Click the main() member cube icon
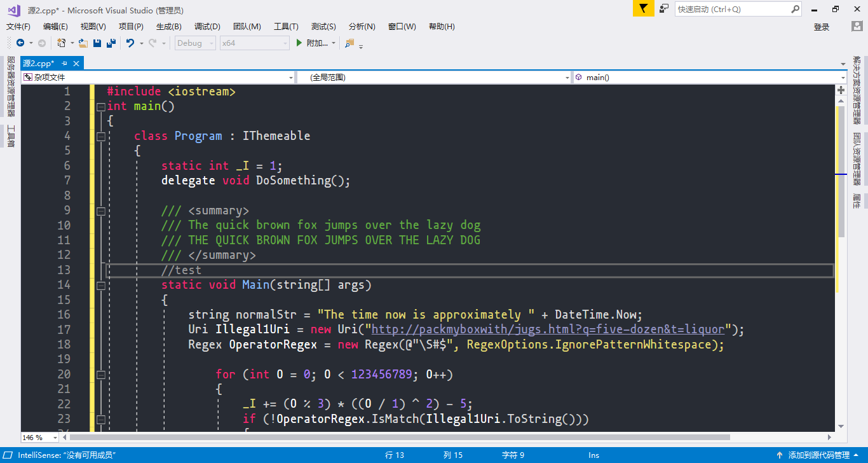868x463 pixels. (x=579, y=77)
